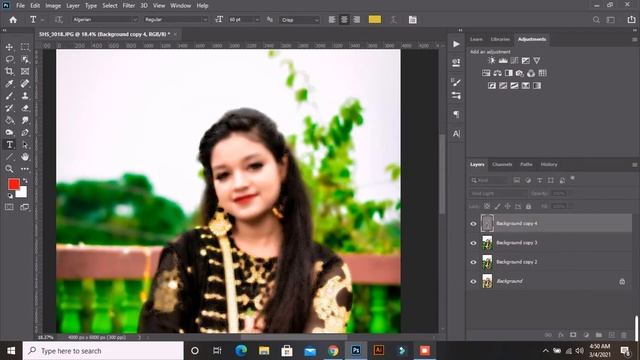Toggle lock all padlock

coord(529,207)
